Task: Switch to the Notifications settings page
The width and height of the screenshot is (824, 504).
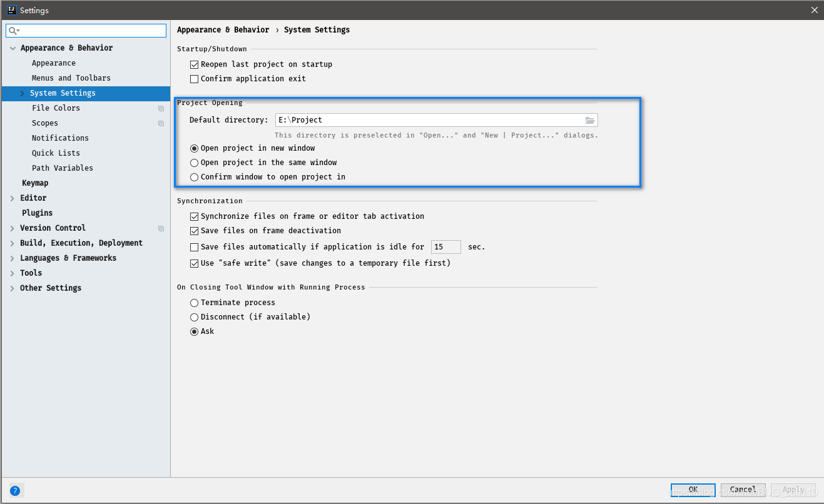Action: point(60,138)
